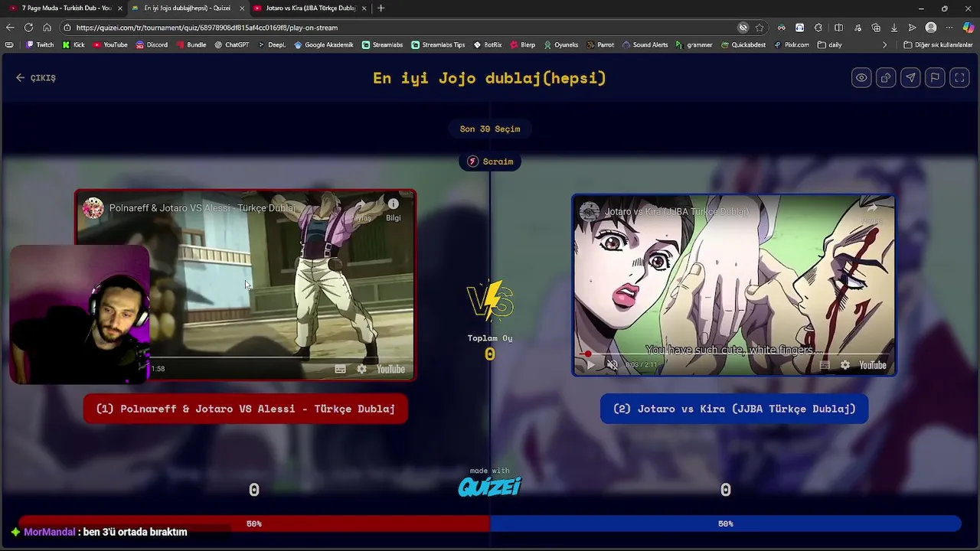
Task: Seek right video progress bar
Action: tap(733, 354)
